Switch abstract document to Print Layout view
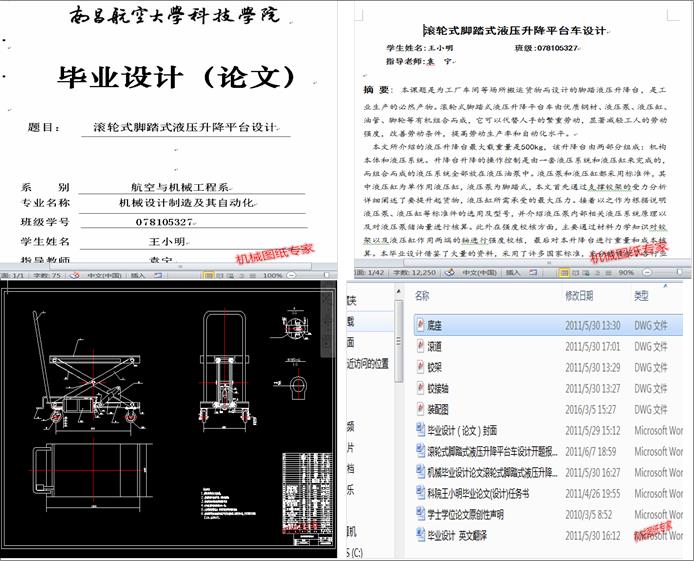 pos(564,273)
